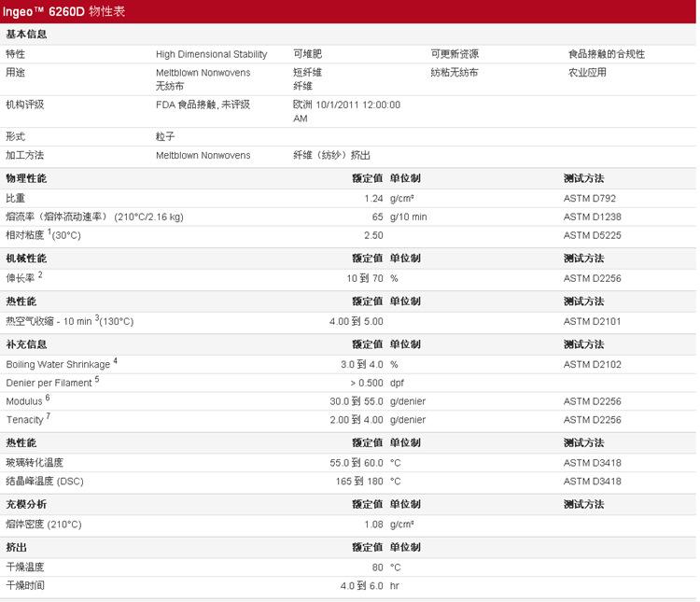Select the 2.50 relative viscosity value
The image size is (700, 602).
click(x=373, y=235)
